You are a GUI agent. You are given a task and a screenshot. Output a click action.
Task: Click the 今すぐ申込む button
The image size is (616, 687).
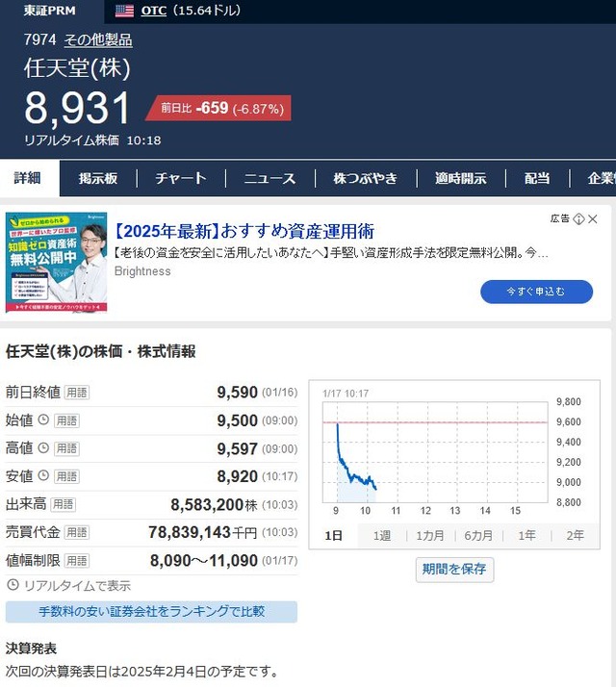pyautogui.click(x=537, y=292)
